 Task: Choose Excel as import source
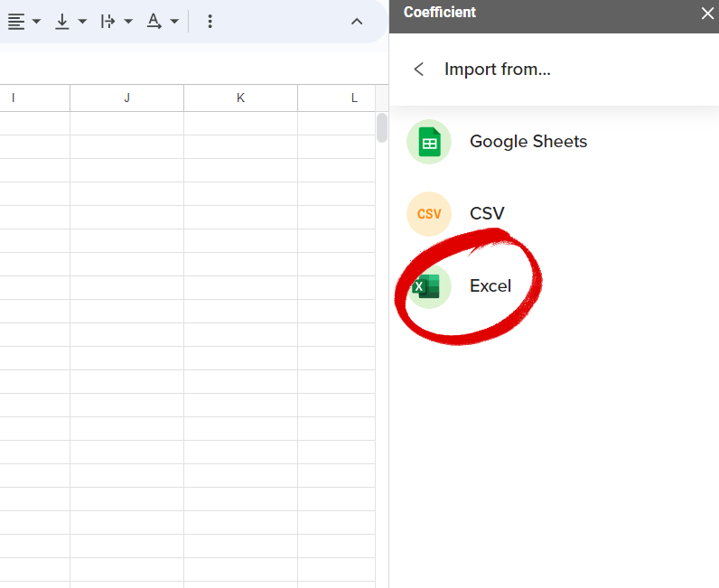(x=490, y=286)
